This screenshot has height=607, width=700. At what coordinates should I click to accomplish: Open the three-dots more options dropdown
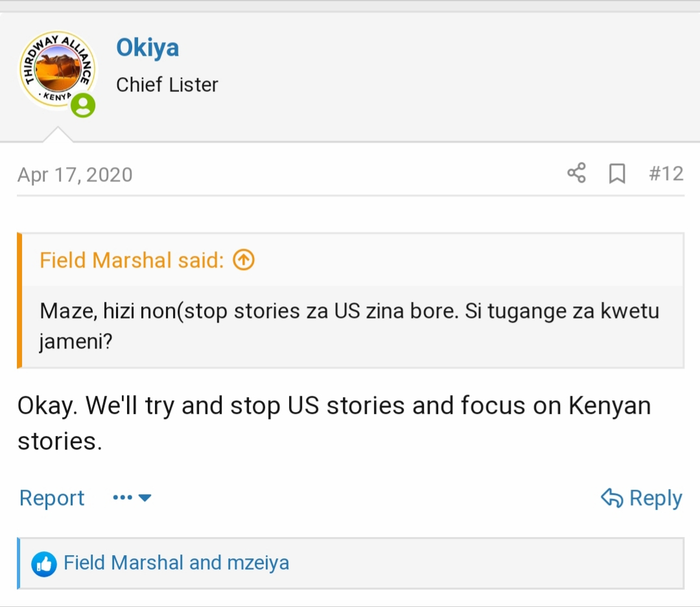coord(122,498)
